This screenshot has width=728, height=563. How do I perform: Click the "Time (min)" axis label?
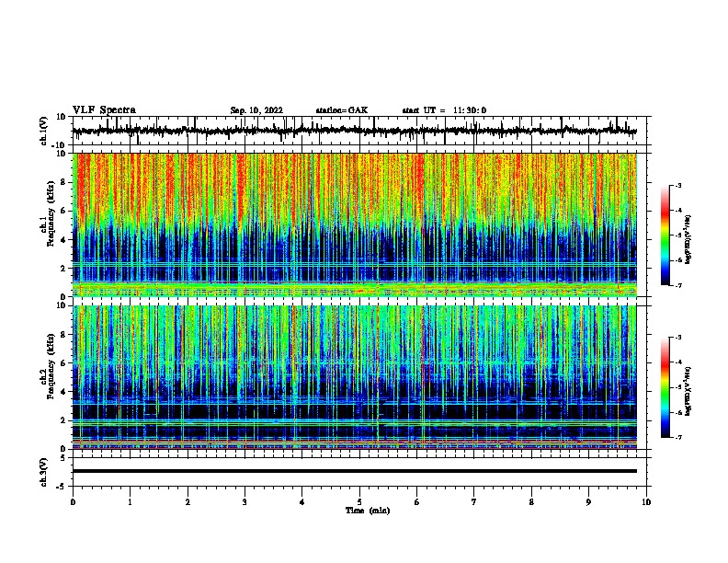click(368, 511)
